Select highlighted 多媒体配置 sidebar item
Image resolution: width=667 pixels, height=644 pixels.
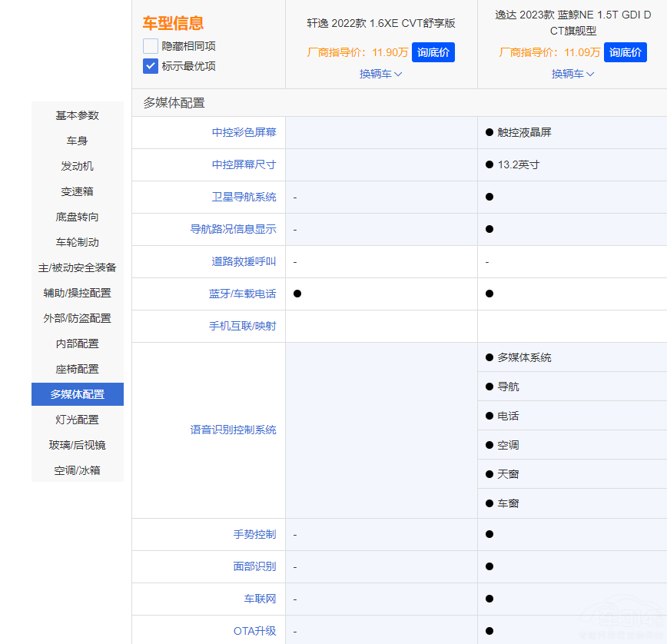[x=77, y=394]
